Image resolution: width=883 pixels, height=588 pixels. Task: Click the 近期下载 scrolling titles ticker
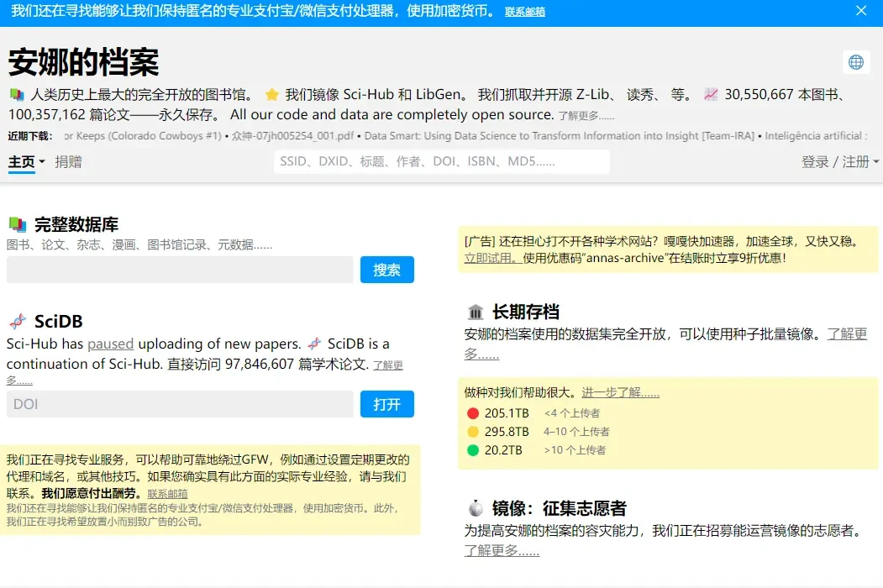pos(466,136)
